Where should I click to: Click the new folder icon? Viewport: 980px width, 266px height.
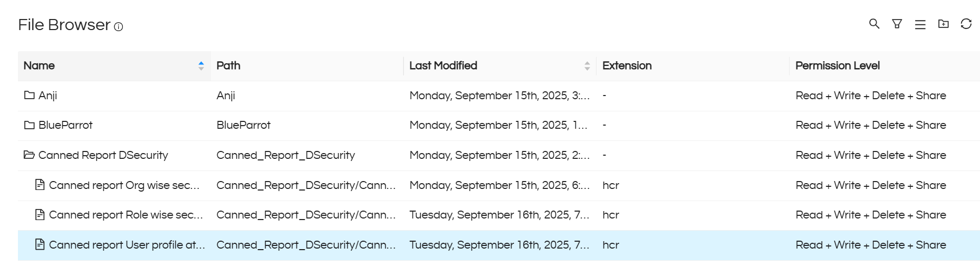point(943,24)
